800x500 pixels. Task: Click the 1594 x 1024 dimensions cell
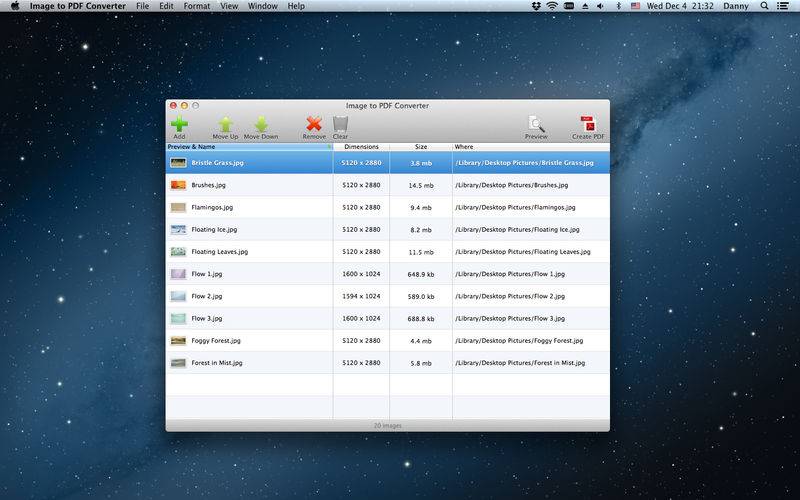coord(361,296)
